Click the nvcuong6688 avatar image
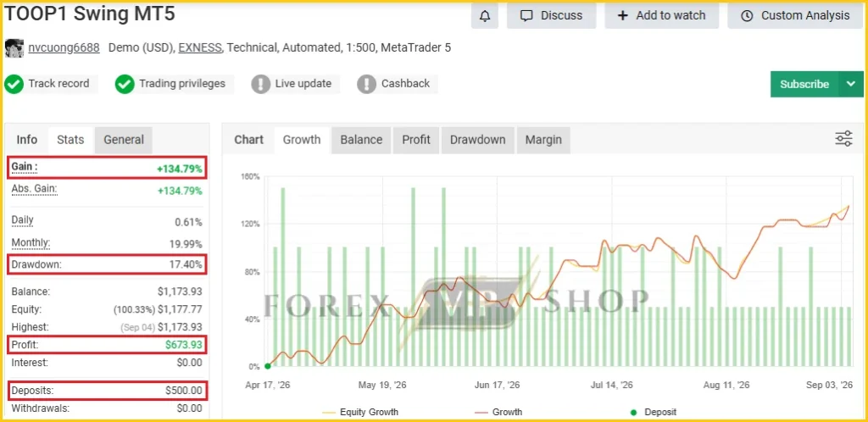 tap(14, 48)
